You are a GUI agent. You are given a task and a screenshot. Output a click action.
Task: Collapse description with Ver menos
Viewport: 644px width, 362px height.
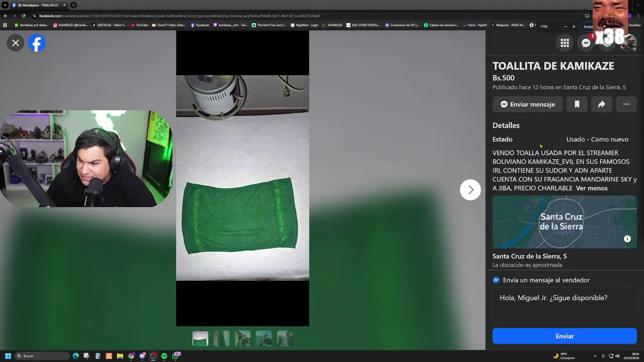592,188
